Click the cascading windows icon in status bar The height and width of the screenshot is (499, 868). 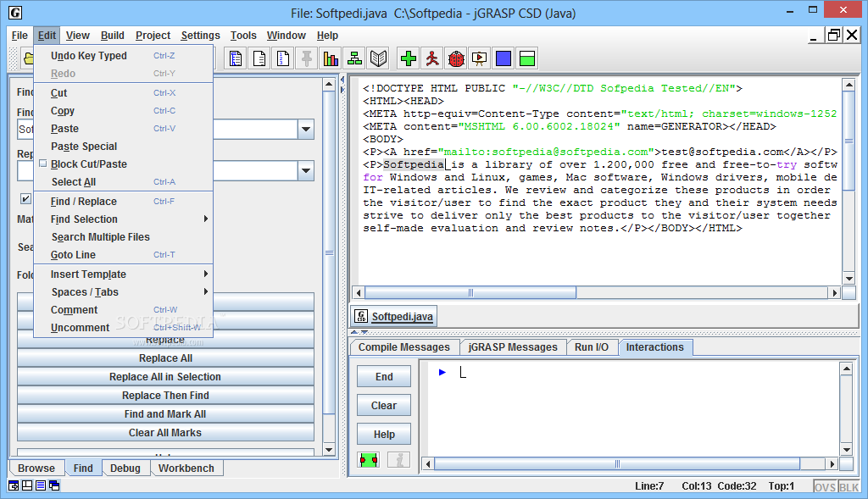click(x=54, y=485)
